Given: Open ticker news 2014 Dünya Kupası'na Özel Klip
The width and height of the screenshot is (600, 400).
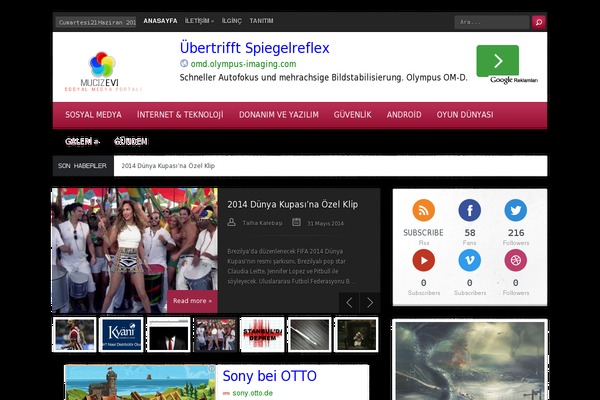Looking at the screenshot, I should click(x=168, y=166).
